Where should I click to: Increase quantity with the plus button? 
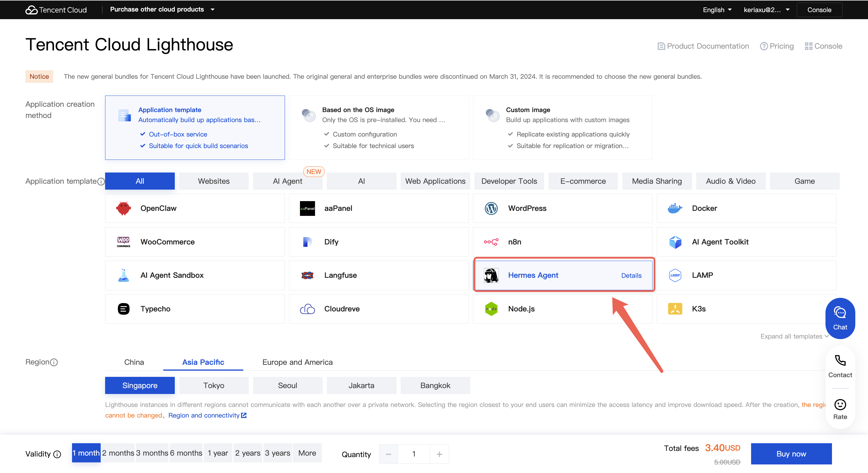click(439, 454)
